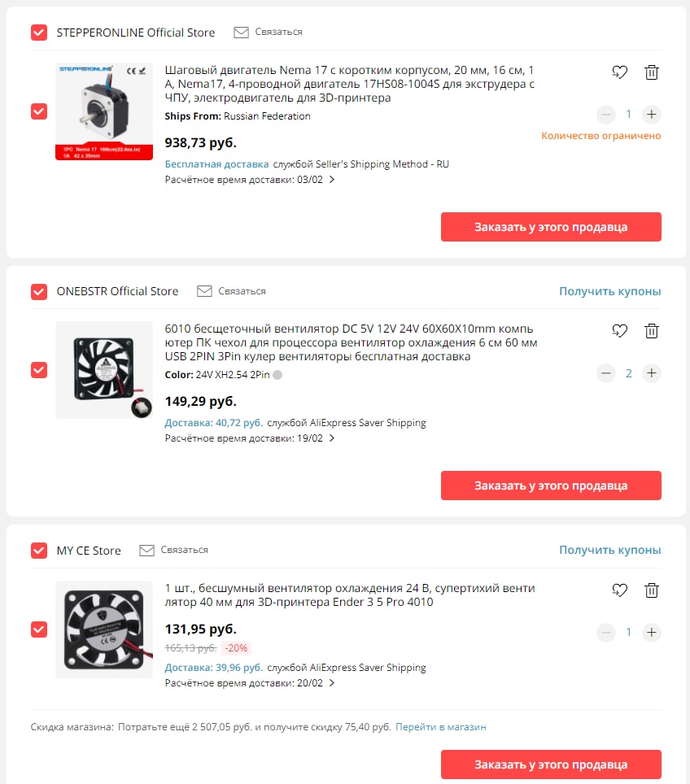
Task: Uncheck the STEPPERONLINE Official Store checkbox
Action: coord(39,33)
